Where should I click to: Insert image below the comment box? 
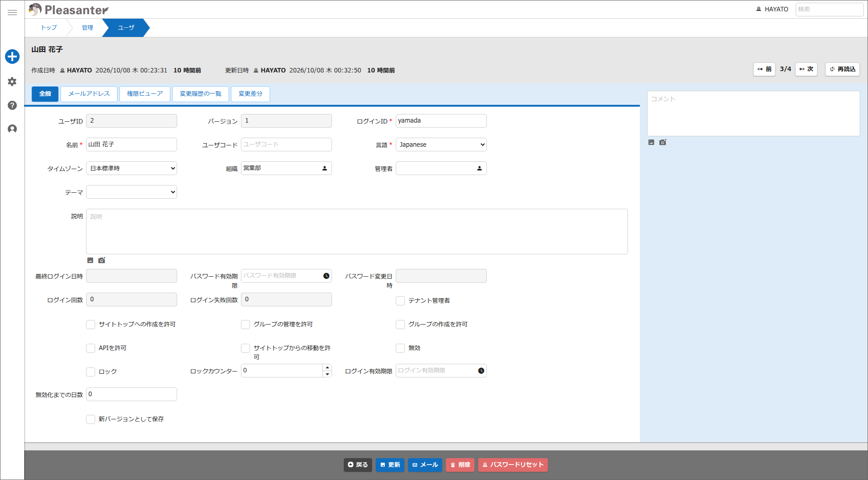click(651, 142)
